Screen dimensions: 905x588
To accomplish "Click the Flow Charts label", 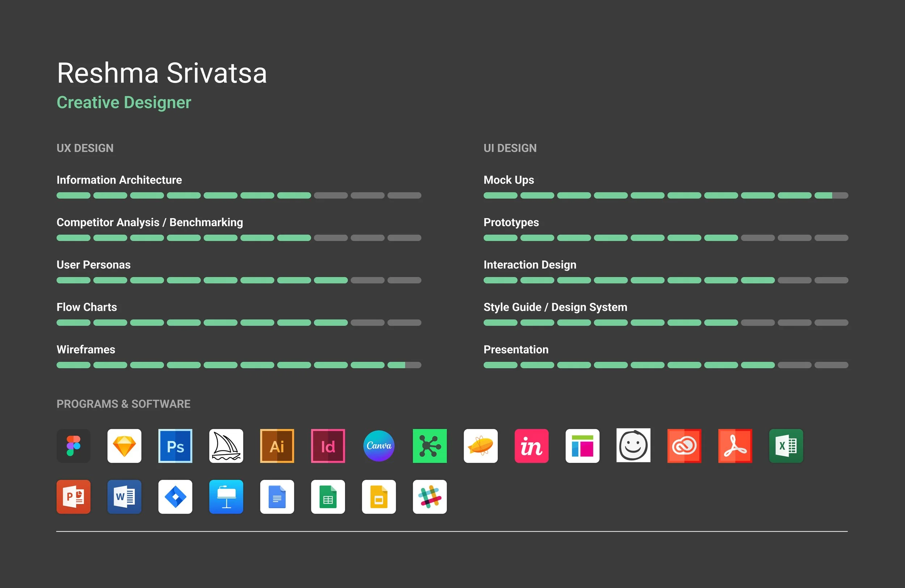I will [x=87, y=307].
